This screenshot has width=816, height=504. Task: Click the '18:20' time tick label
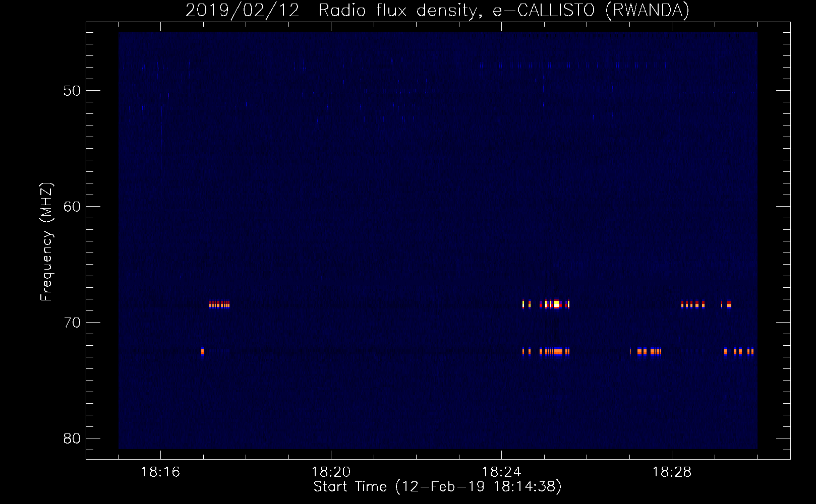point(331,472)
